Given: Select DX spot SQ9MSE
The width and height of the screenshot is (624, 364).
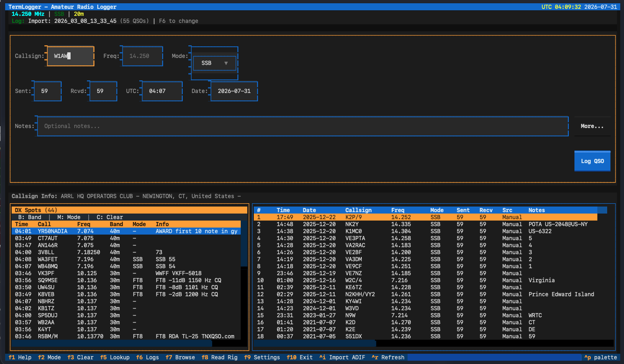Looking at the screenshot, I should 126,280.
